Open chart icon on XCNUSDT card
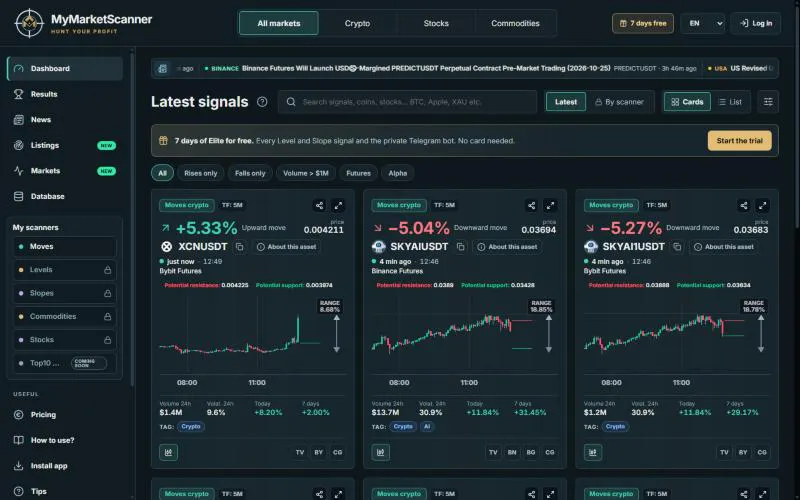The height and width of the screenshot is (500, 800). 168,452
